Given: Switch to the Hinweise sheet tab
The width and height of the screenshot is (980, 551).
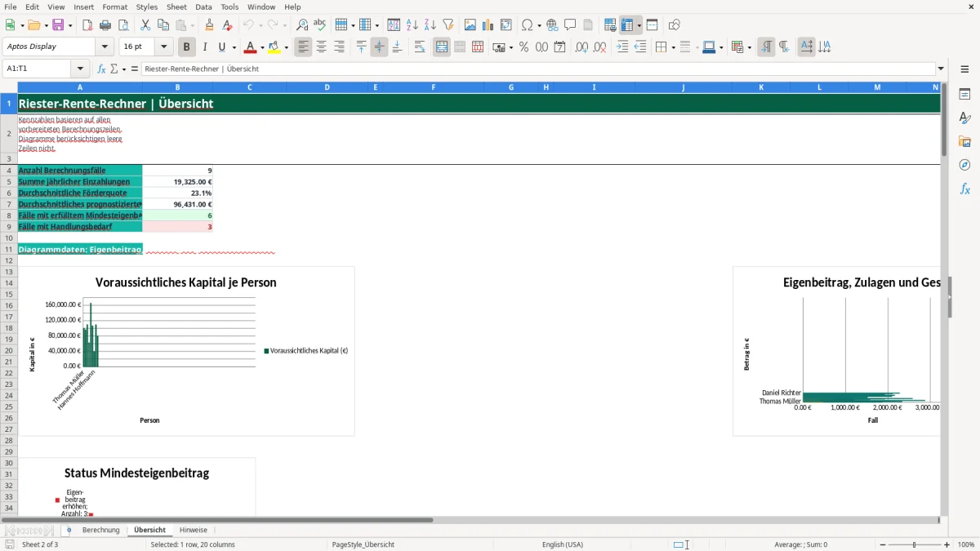Looking at the screenshot, I should (194, 531).
